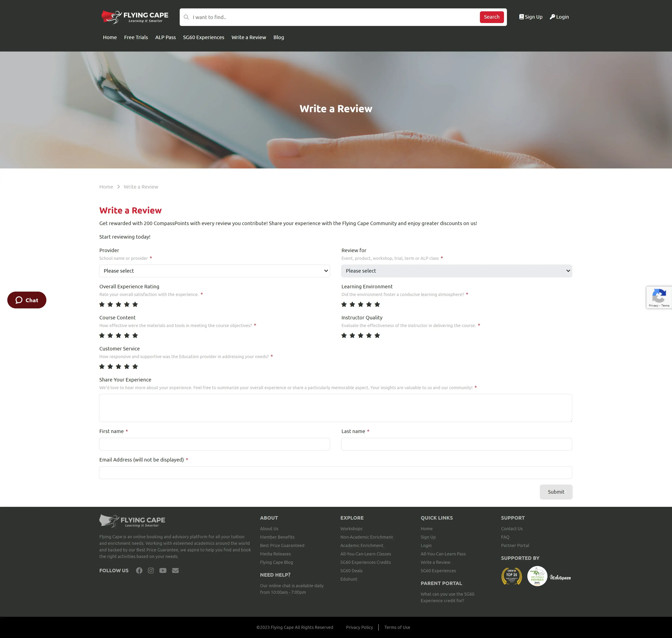Give Instructor Quality five stars
The width and height of the screenshot is (672, 638).
pos(377,335)
